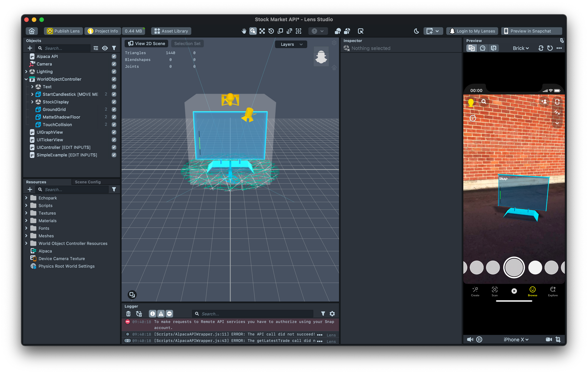Switch to the Scene Config tab

point(88,182)
